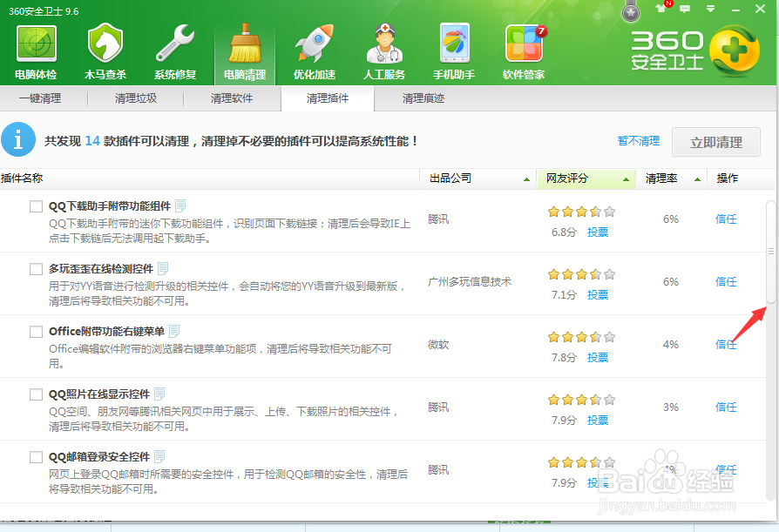Click the blue info icon
The height and width of the screenshot is (532, 779).
[18, 139]
